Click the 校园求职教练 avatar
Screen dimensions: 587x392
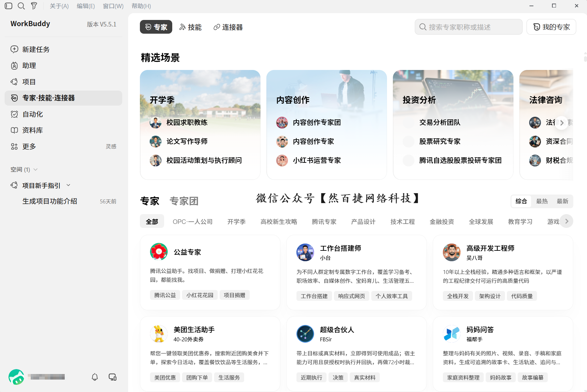(156, 123)
